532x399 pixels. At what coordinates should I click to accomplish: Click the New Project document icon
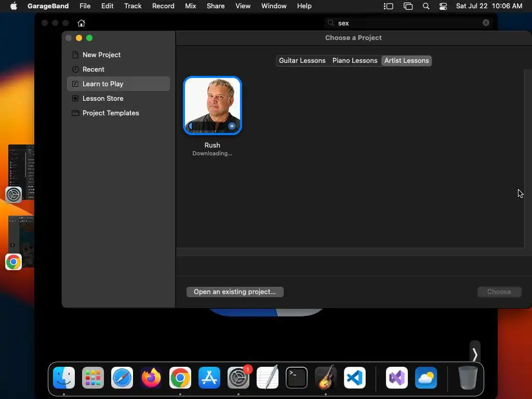point(75,55)
